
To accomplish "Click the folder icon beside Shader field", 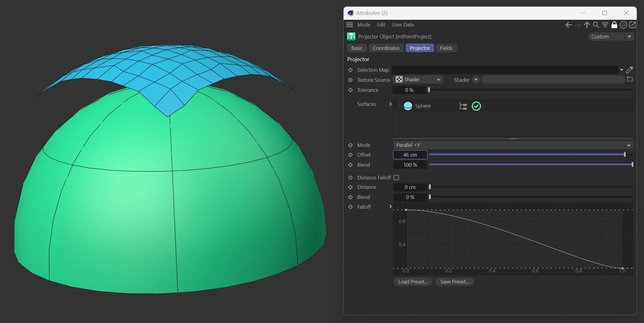I will 630,79.
